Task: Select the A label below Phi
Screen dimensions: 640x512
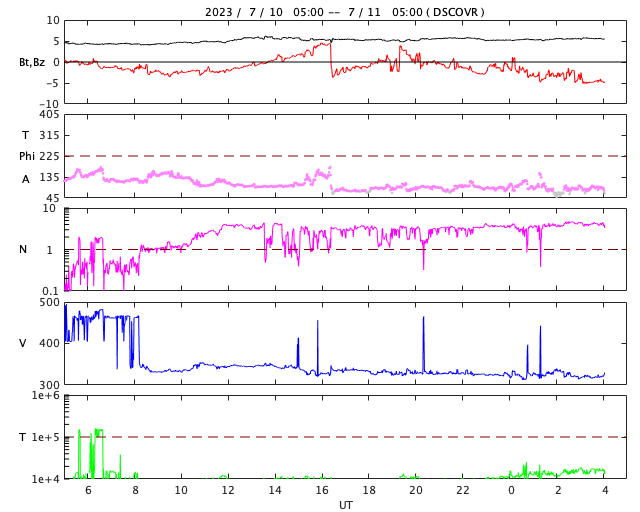Action: pos(25,179)
